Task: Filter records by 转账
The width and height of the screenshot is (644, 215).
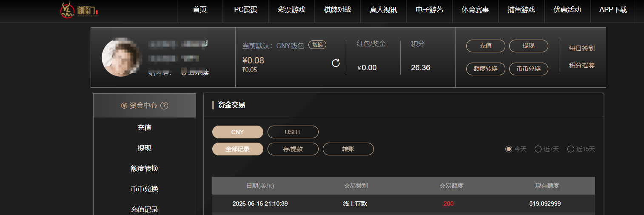Action: tap(348, 149)
